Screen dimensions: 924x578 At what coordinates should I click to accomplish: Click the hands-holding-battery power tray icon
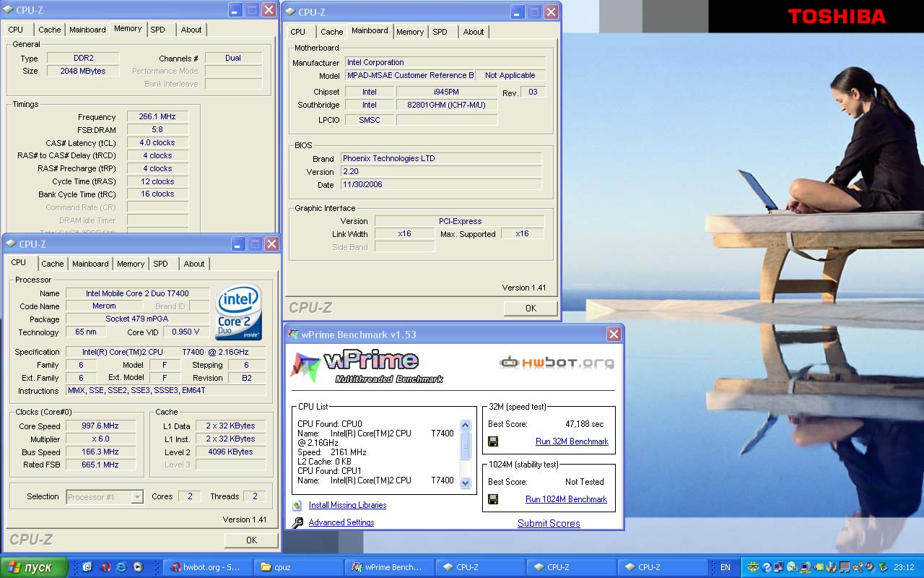click(832, 567)
